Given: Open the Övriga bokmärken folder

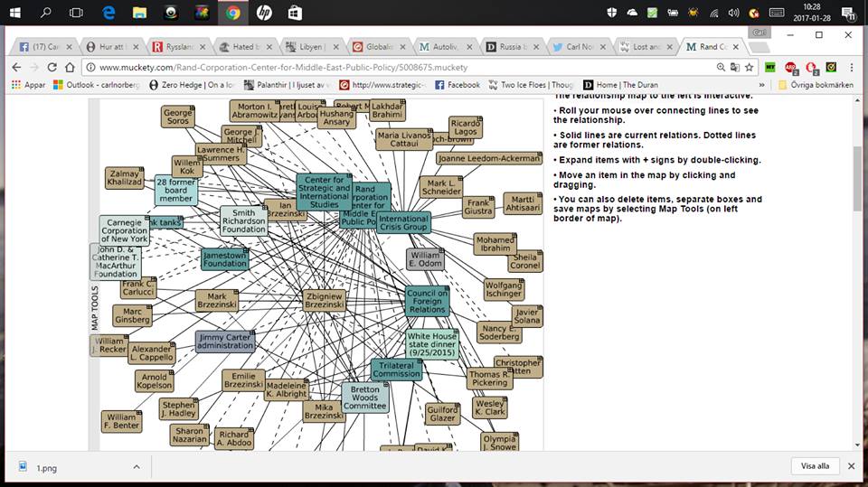Looking at the screenshot, I should [817, 85].
